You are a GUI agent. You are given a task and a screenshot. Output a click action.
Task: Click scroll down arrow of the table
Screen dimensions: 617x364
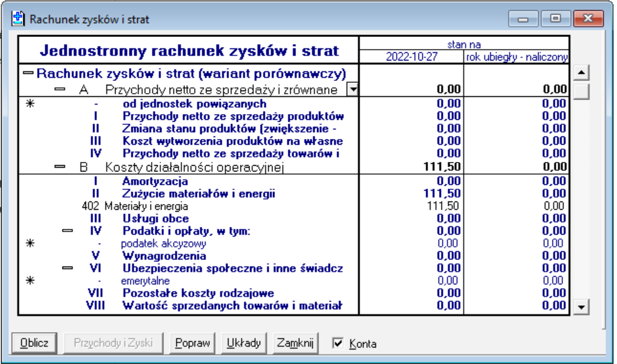click(x=581, y=308)
